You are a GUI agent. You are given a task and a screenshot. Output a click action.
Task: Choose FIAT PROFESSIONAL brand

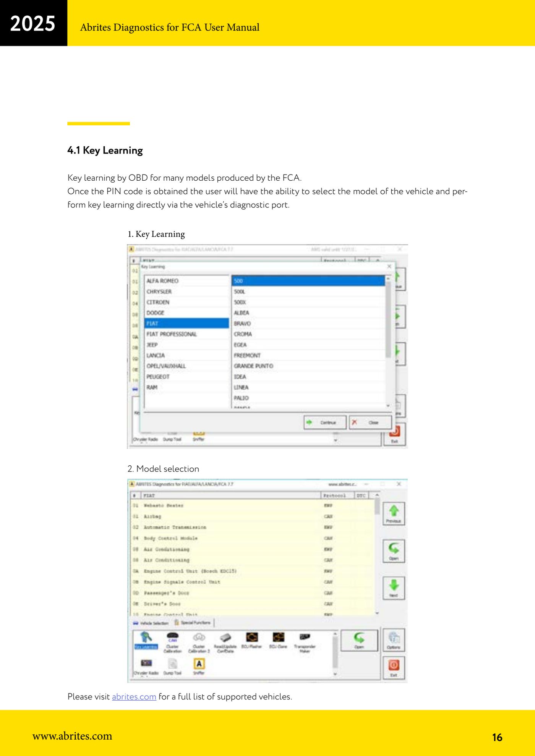pyautogui.click(x=187, y=334)
